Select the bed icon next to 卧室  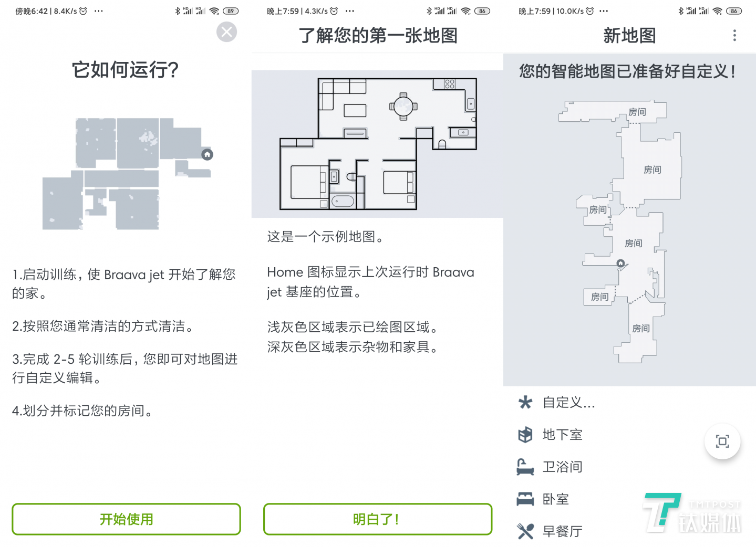coord(525,499)
